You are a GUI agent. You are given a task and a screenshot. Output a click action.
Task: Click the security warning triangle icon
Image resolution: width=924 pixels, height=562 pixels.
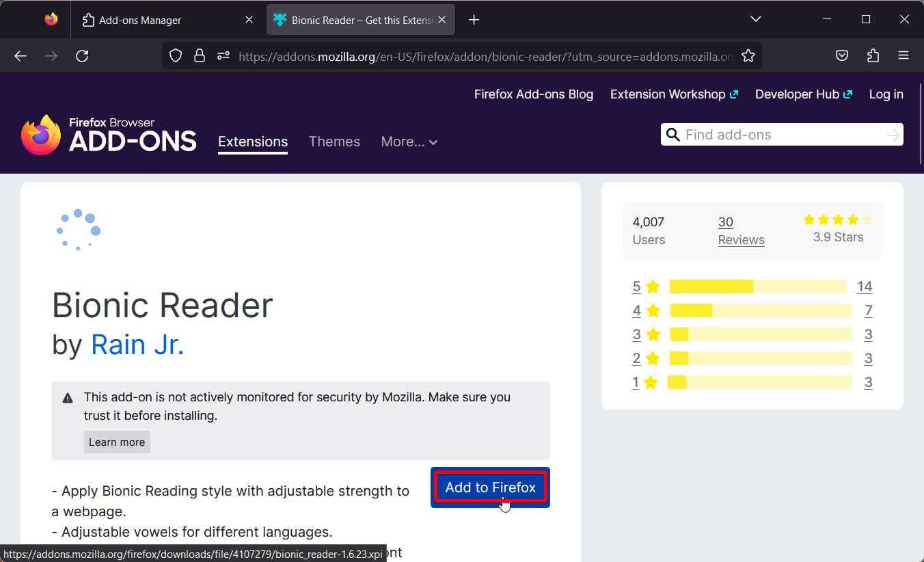point(68,398)
